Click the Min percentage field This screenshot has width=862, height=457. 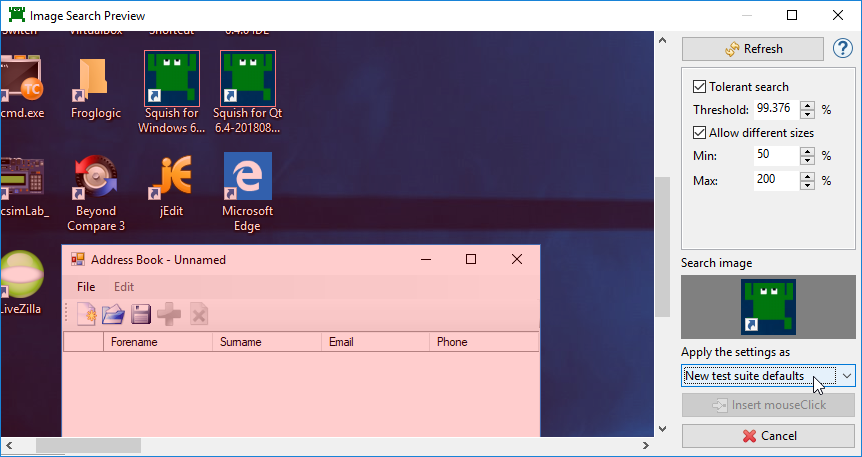click(x=776, y=156)
